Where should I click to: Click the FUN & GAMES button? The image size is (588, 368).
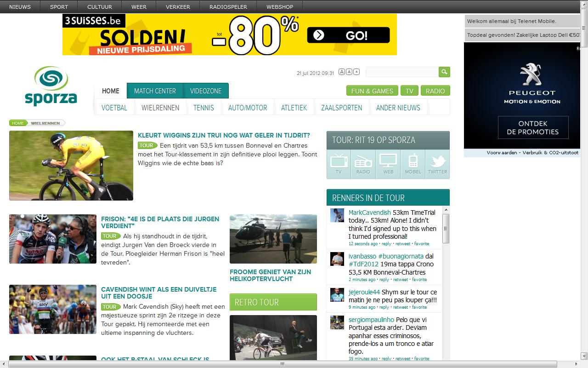(x=372, y=91)
